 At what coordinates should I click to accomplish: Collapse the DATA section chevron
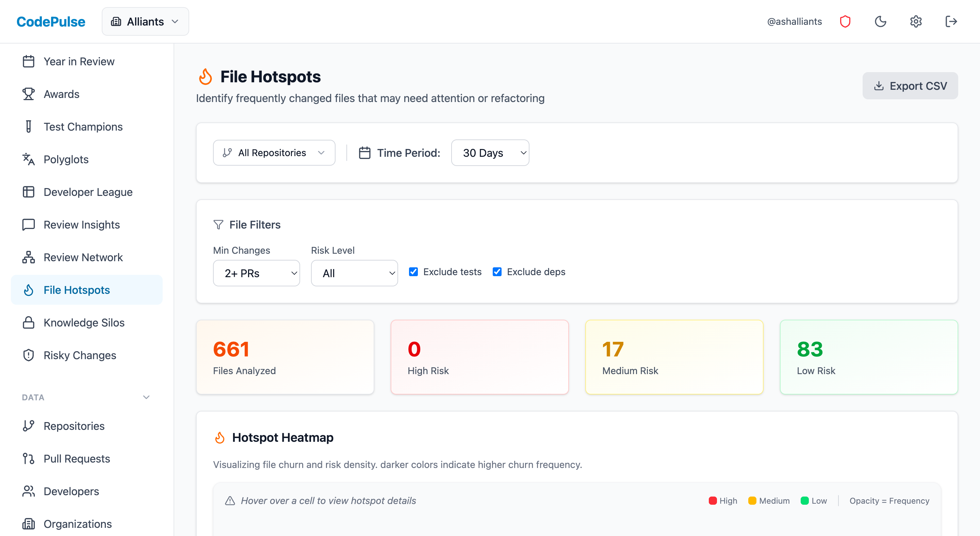point(146,397)
